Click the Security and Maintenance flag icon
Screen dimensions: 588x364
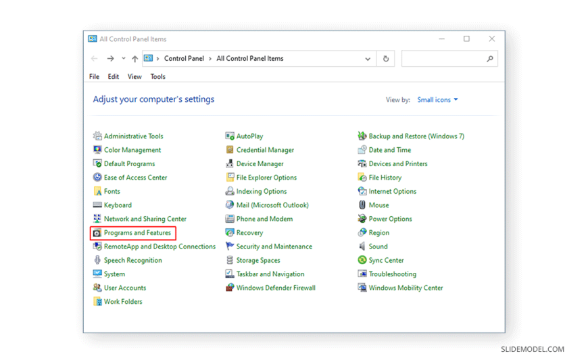click(x=230, y=246)
